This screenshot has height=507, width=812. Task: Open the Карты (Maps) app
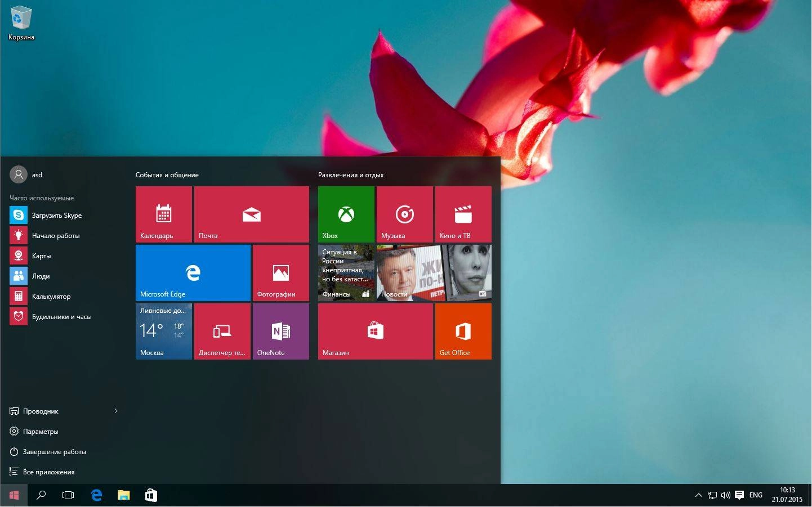tap(65, 256)
